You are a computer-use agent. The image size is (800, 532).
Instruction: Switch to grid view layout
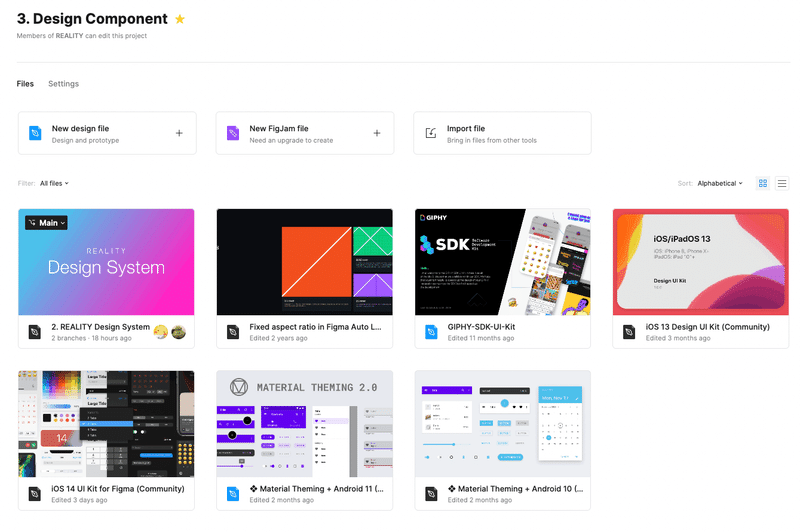(763, 183)
